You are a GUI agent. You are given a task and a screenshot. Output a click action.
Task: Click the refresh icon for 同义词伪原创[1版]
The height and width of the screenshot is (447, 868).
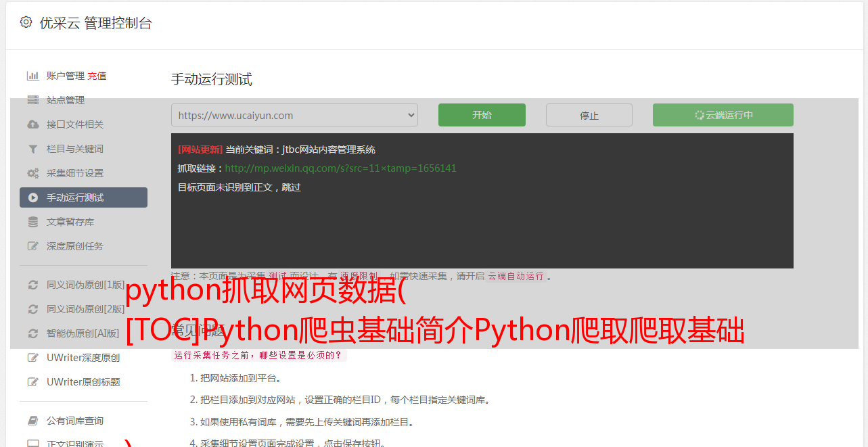[32, 285]
